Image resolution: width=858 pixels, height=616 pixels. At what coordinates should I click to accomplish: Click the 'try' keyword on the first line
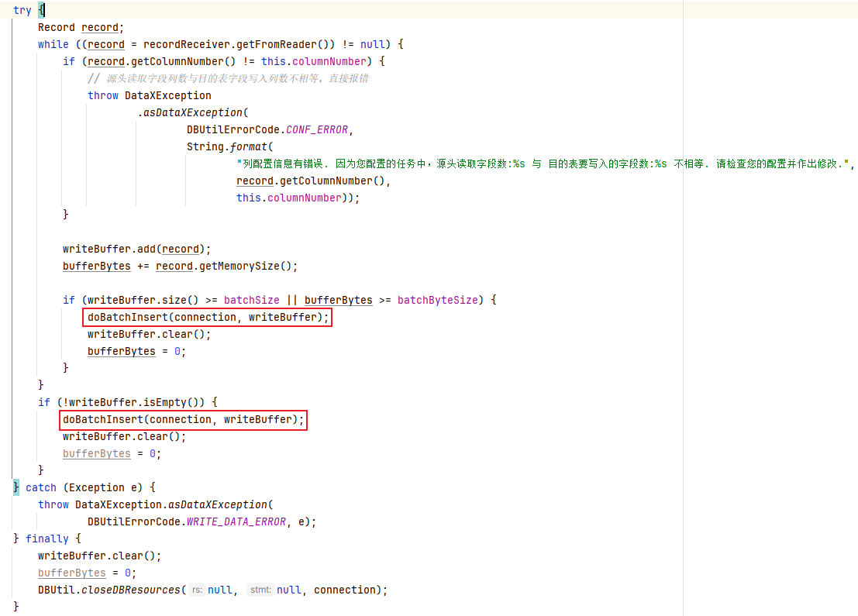pyautogui.click(x=22, y=10)
